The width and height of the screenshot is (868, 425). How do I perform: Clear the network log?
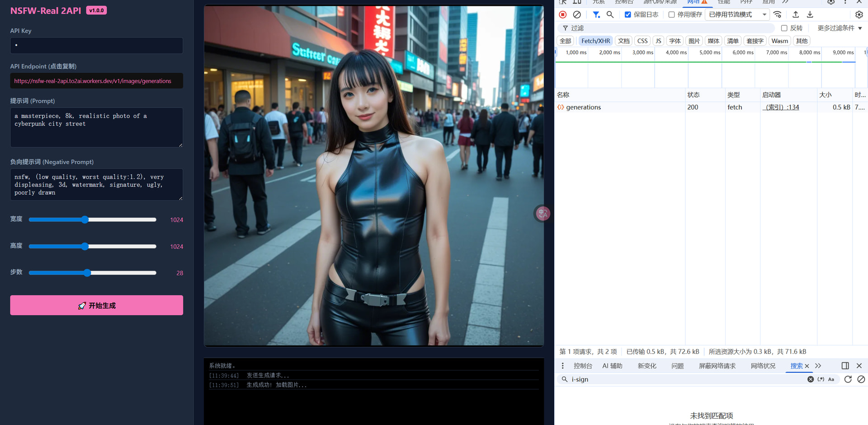tap(577, 14)
